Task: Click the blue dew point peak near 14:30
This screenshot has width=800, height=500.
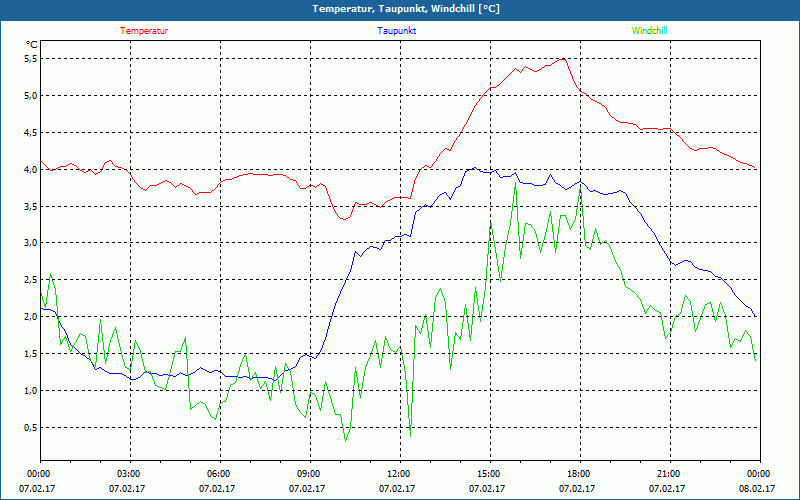Action: (474, 168)
